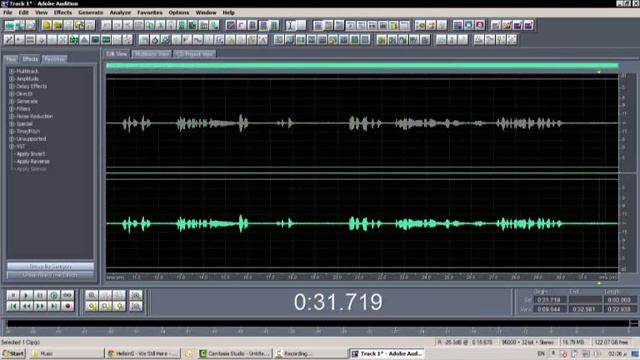
Task: Expand the Noise Reduction category
Action: pos(12,116)
